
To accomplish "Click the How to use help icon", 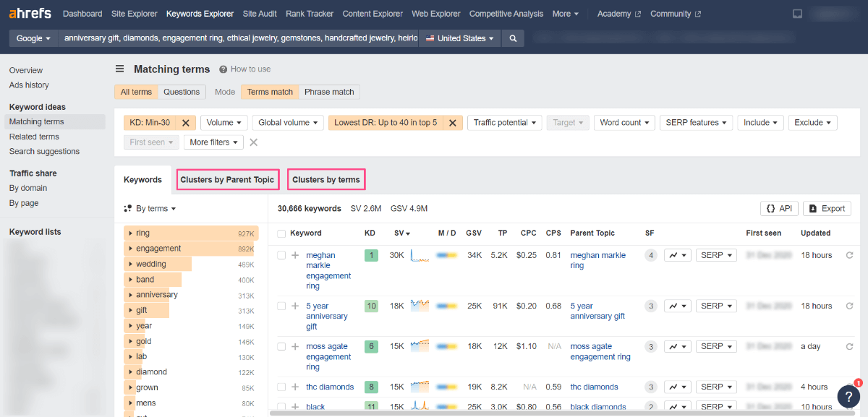I will [x=224, y=69].
